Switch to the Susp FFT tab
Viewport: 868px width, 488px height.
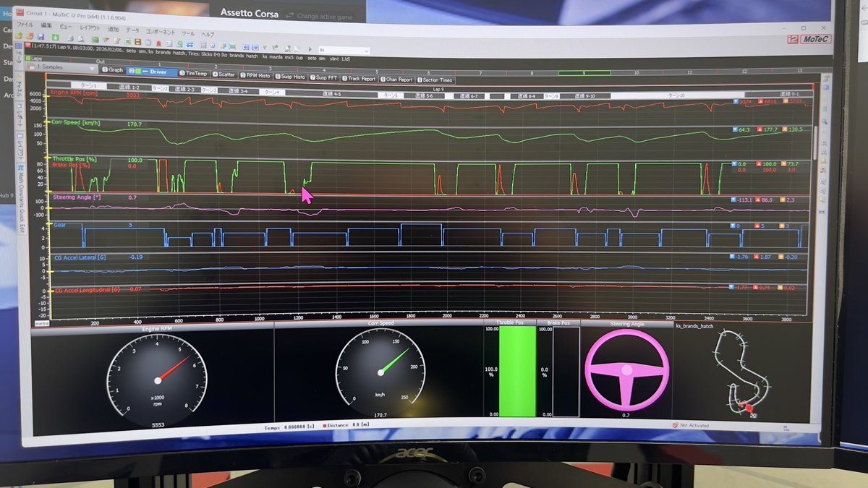coord(324,77)
